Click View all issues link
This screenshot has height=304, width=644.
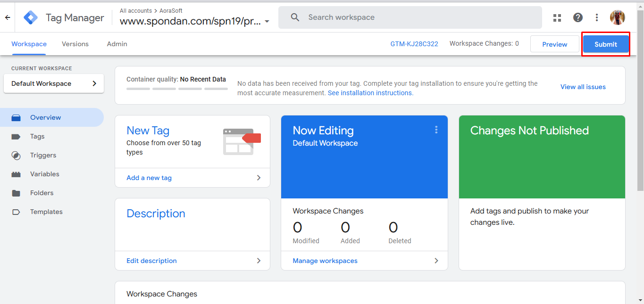tap(583, 87)
